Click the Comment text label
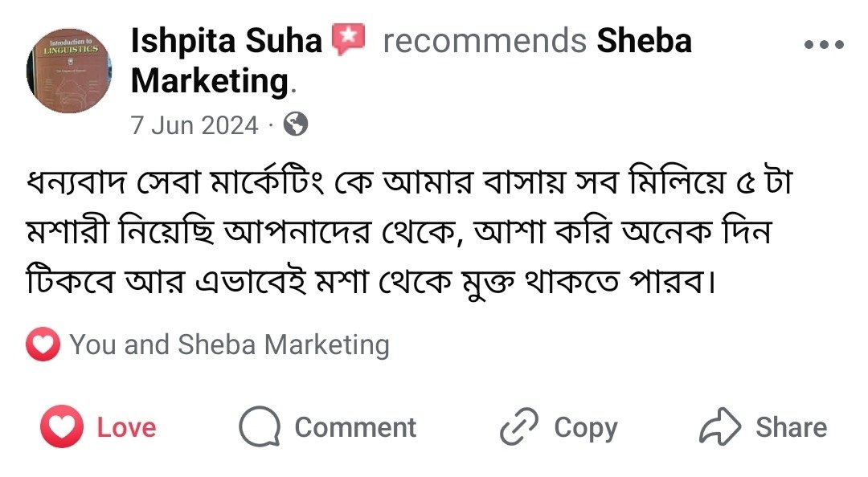Image resolution: width=868 pixels, height=477 pixels. [x=355, y=427]
